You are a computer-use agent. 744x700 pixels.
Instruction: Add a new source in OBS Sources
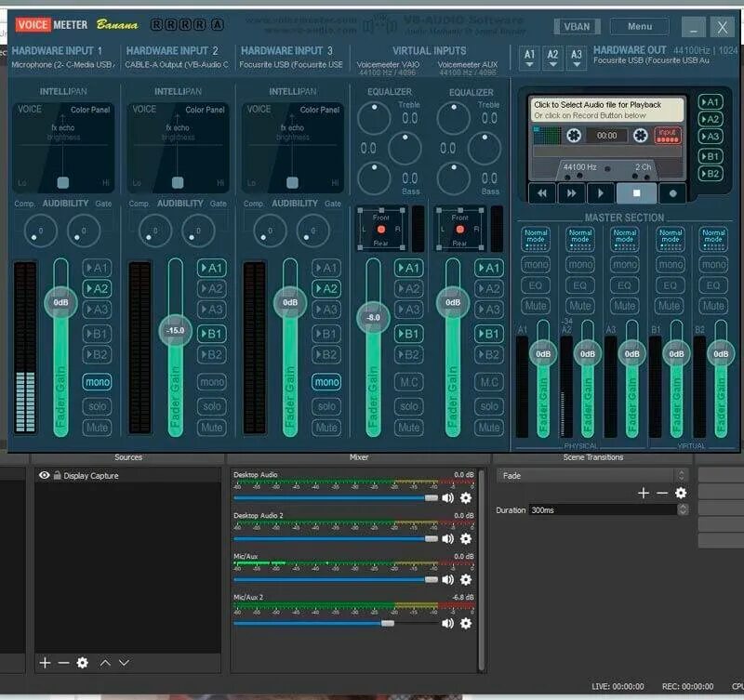click(x=45, y=663)
